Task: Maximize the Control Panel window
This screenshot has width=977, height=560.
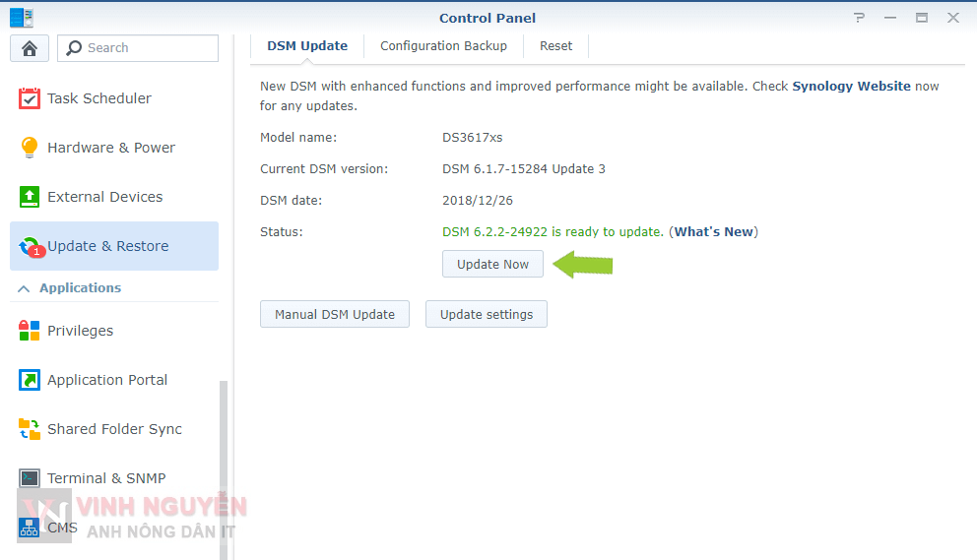Action: tap(922, 18)
